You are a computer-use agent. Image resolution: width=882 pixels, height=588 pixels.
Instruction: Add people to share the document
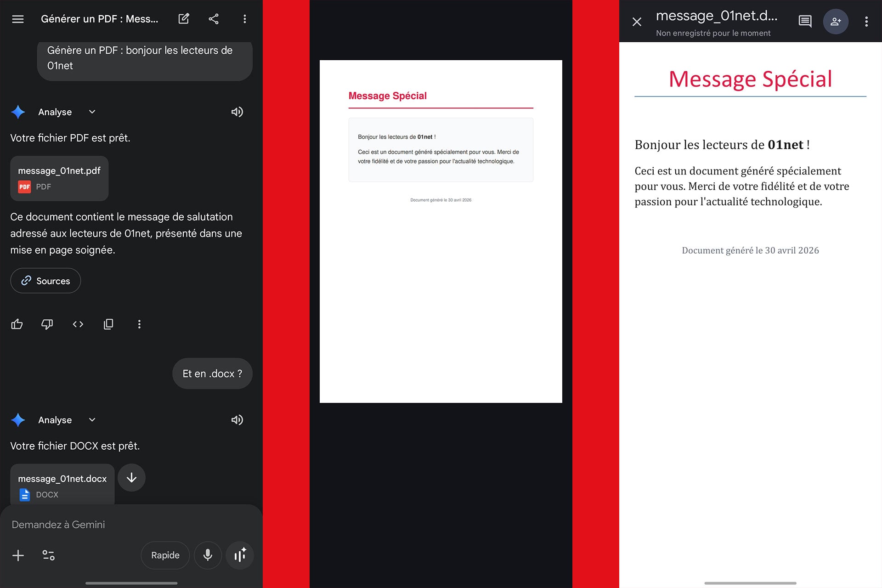pos(836,21)
